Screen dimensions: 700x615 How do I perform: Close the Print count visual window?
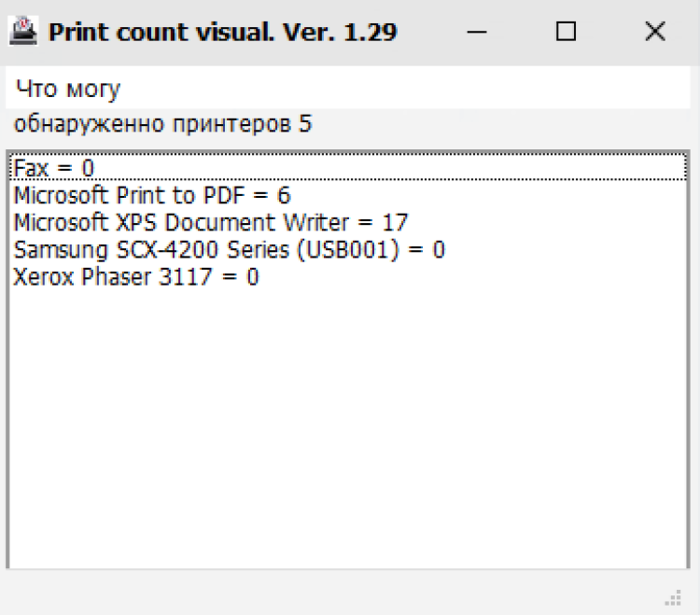[x=655, y=32]
